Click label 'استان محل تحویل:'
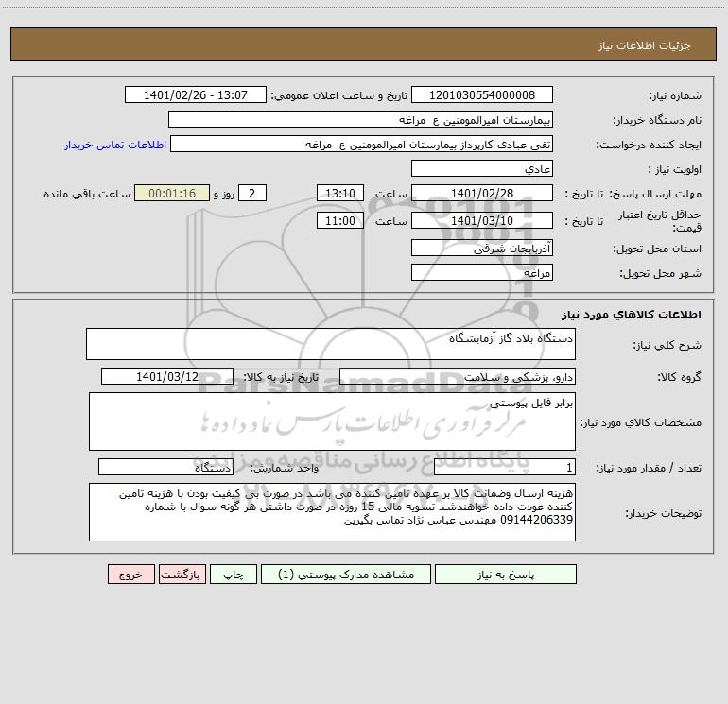This screenshot has width=728, height=704. pos(657,249)
